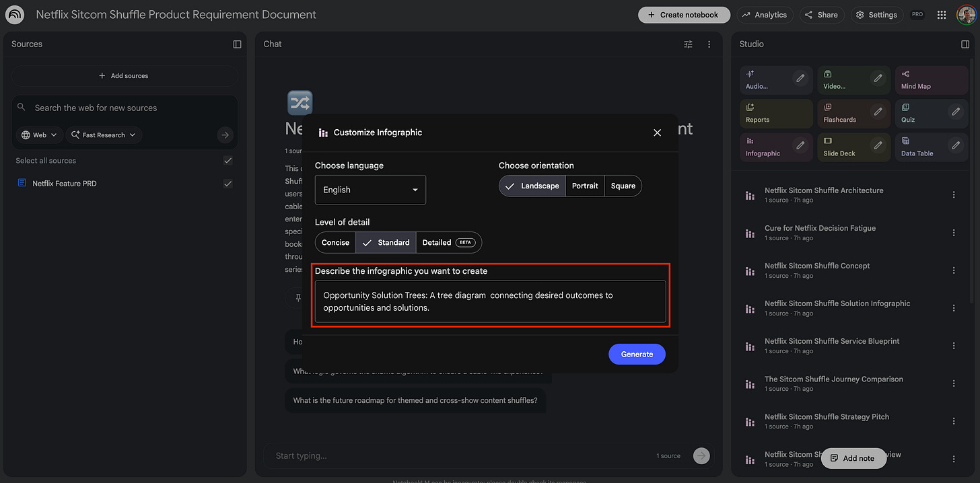Open the Google apps grid icon
980x483 pixels.
942,15
